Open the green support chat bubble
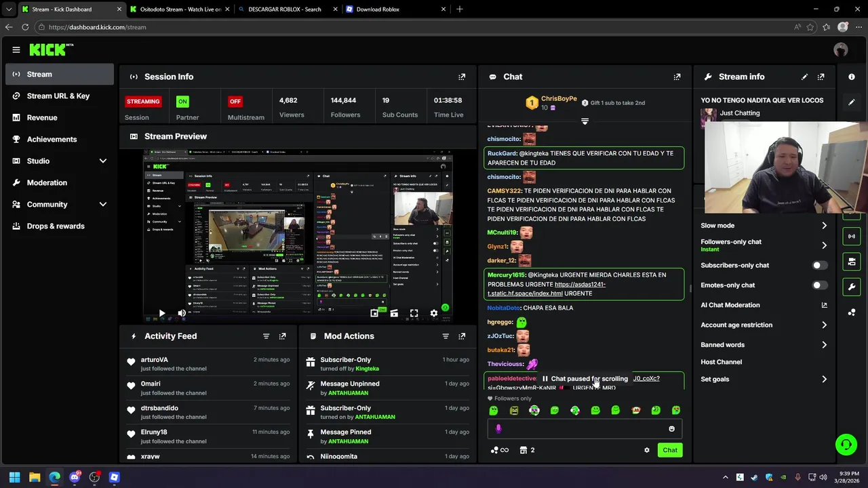This screenshot has width=868, height=488. coord(846,445)
